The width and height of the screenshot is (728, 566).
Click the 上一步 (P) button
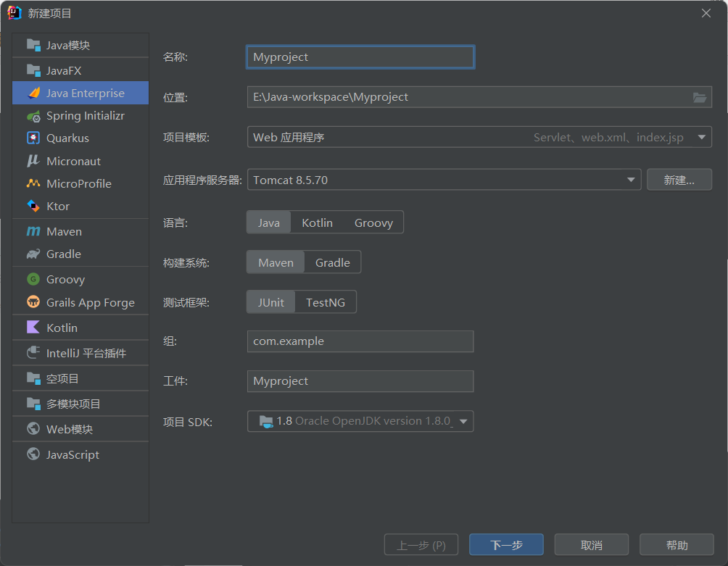(x=421, y=545)
